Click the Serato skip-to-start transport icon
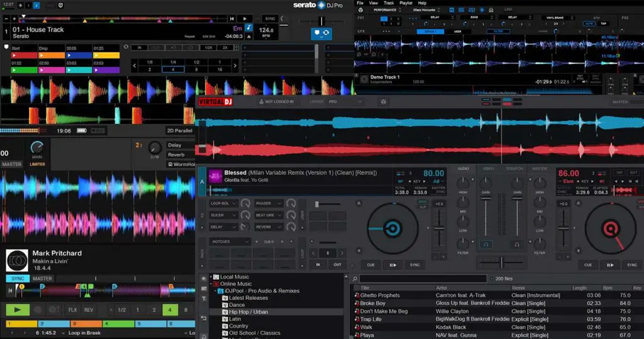 tap(232, 18)
